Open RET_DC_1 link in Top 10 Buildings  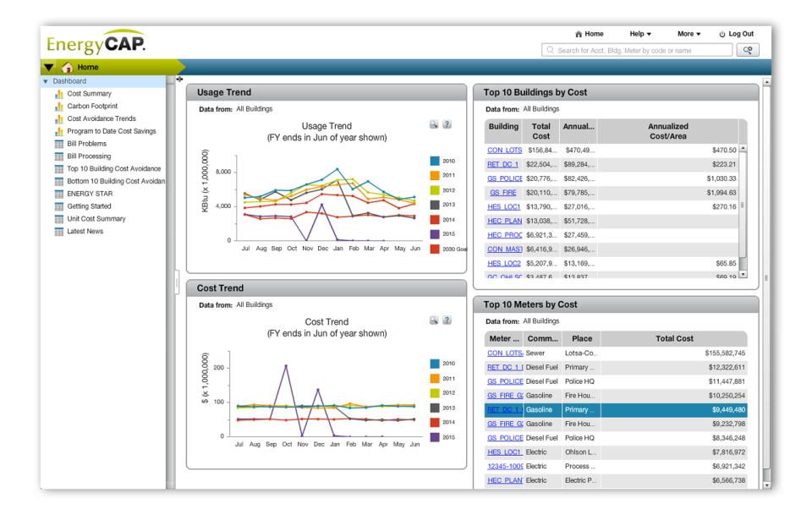[x=502, y=165]
